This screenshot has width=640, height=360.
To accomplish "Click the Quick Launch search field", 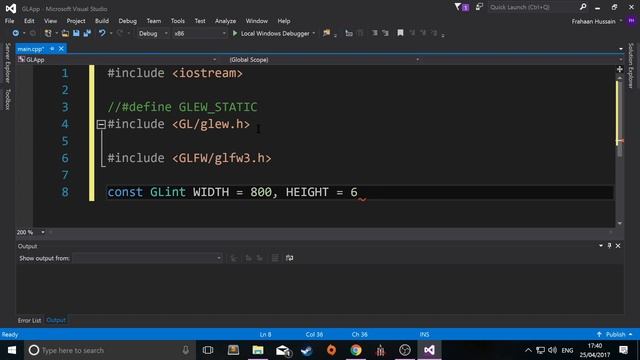I will tap(533, 7).
